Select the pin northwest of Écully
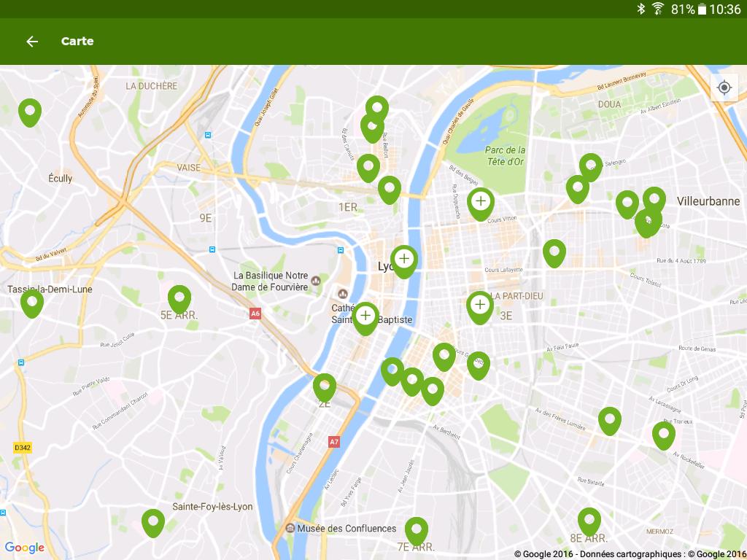Viewport: 747px width, 560px height. click(x=29, y=113)
